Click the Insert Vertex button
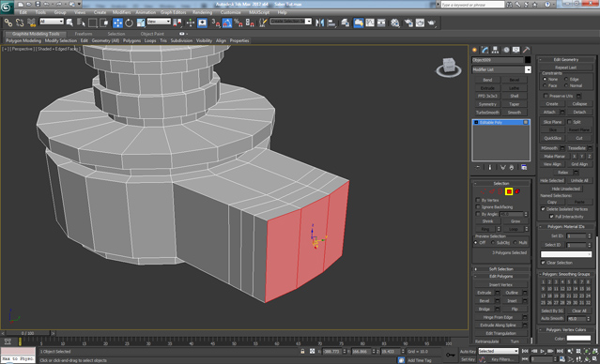The image size is (600, 364). point(500,285)
